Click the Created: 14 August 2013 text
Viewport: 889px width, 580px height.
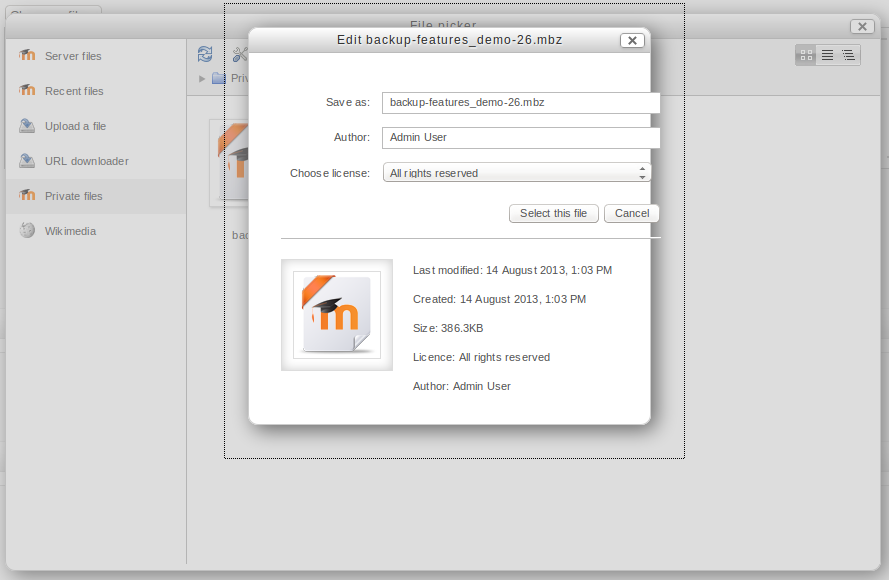499,299
